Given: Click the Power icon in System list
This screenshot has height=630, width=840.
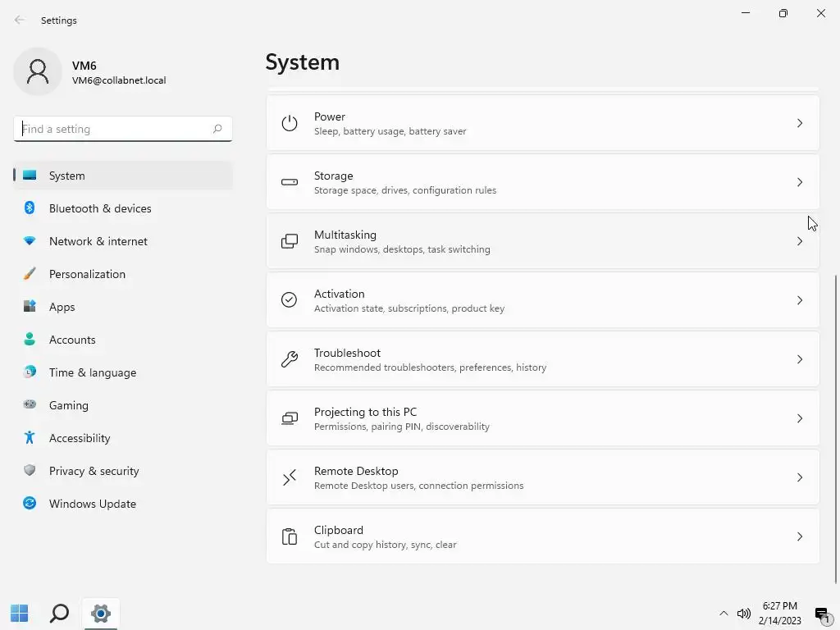Looking at the screenshot, I should point(289,123).
